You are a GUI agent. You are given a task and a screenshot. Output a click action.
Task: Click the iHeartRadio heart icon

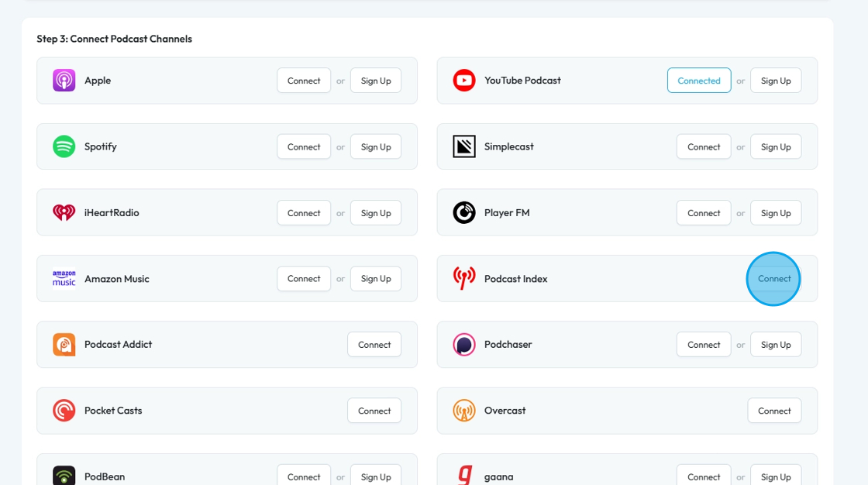(x=64, y=212)
